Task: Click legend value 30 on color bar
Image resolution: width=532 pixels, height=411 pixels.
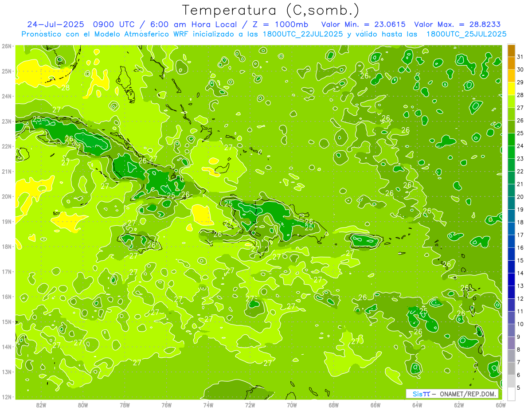Action: (x=520, y=70)
